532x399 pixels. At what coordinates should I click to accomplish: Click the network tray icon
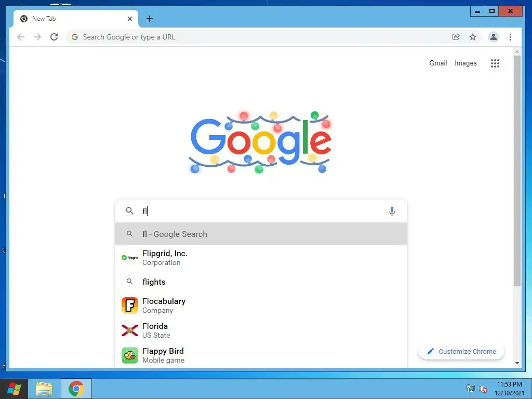coord(471,389)
